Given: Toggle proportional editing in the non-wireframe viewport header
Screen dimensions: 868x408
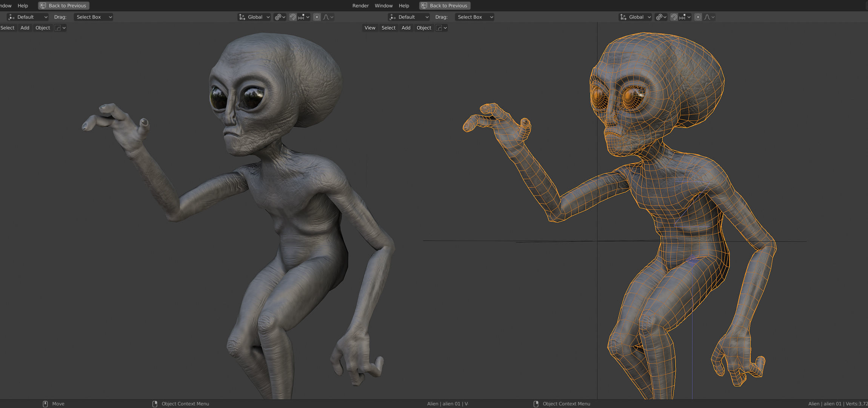Looking at the screenshot, I should click(x=317, y=17).
